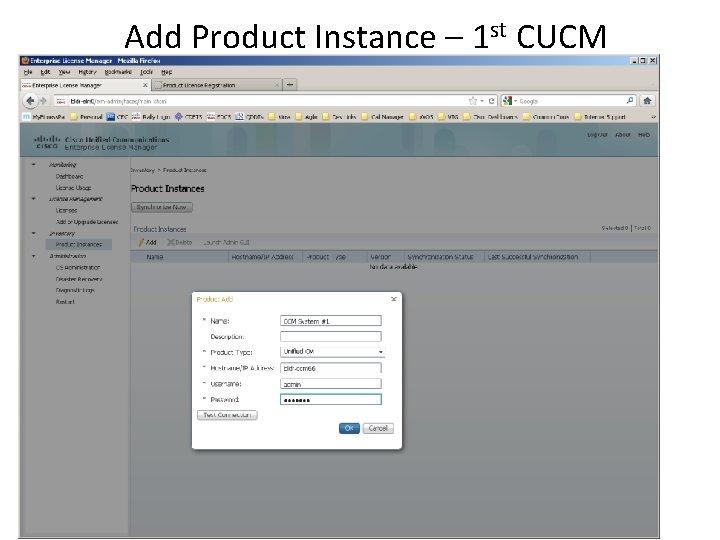Open a new tab with the plus button
This screenshot has height=540, width=720.
(290, 84)
